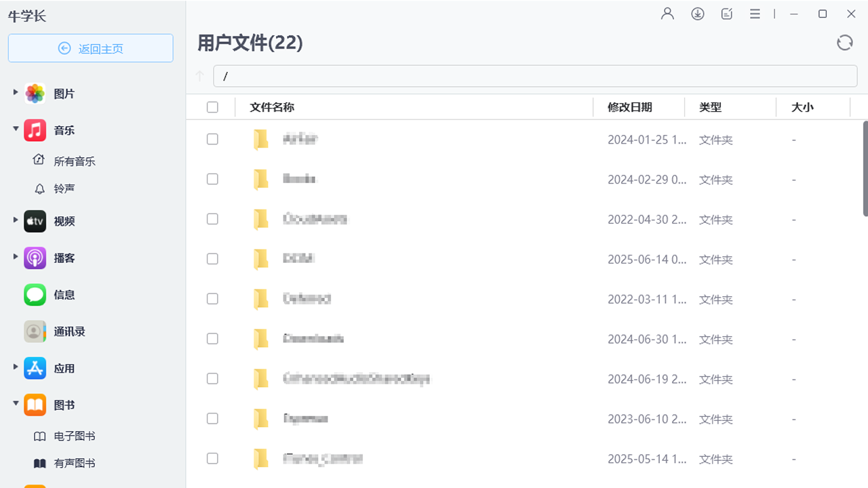The width and height of the screenshot is (868, 488).
Task: Open the Contacts (通讯录) icon in sidebar
Action: coord(35,331)
